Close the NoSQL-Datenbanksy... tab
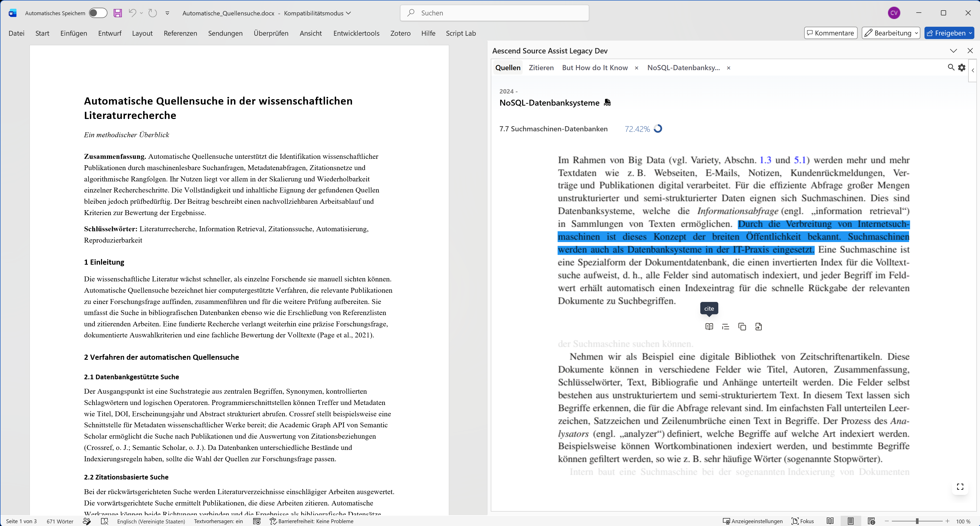This screenshot has width=980, height=526. [x=729, y=68]
